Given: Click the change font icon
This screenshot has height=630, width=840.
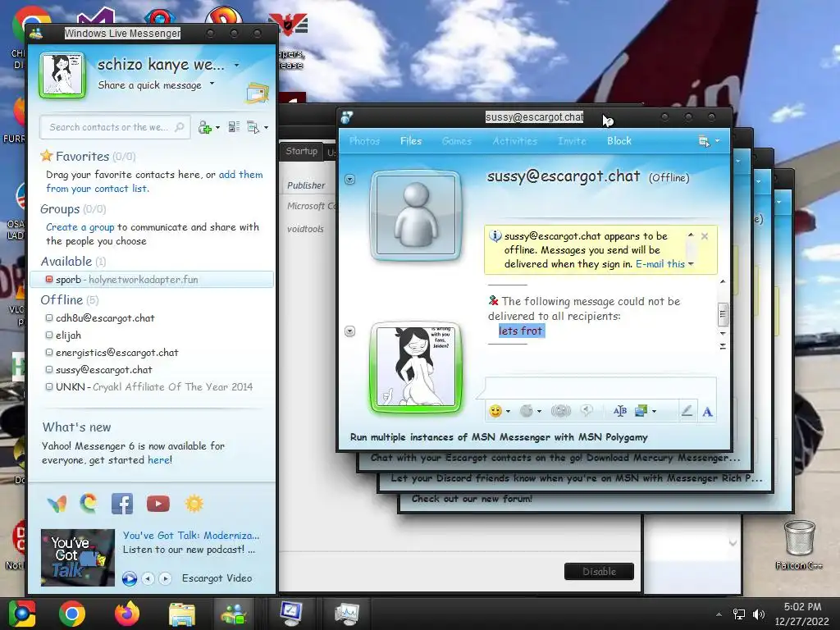Looking at the screenshot, I should [620, 411].
